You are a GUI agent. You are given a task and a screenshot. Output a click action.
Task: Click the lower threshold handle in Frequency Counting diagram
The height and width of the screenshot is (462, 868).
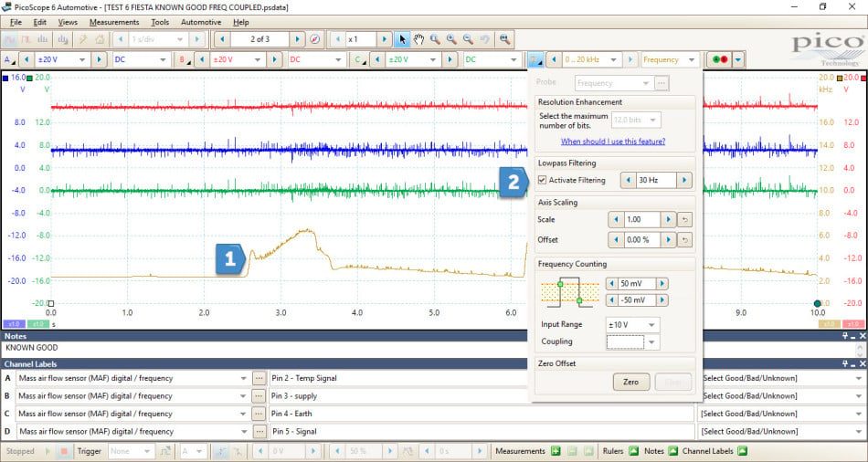point(579,300)
